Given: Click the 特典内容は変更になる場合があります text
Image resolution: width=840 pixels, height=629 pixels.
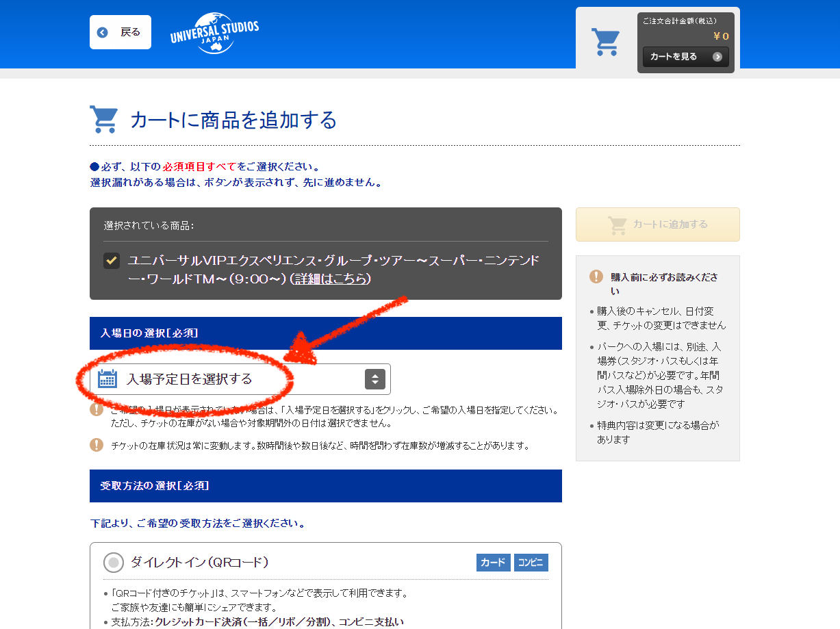Looking at the screenshot, I should pyautogui.click(x=658, y=433).
